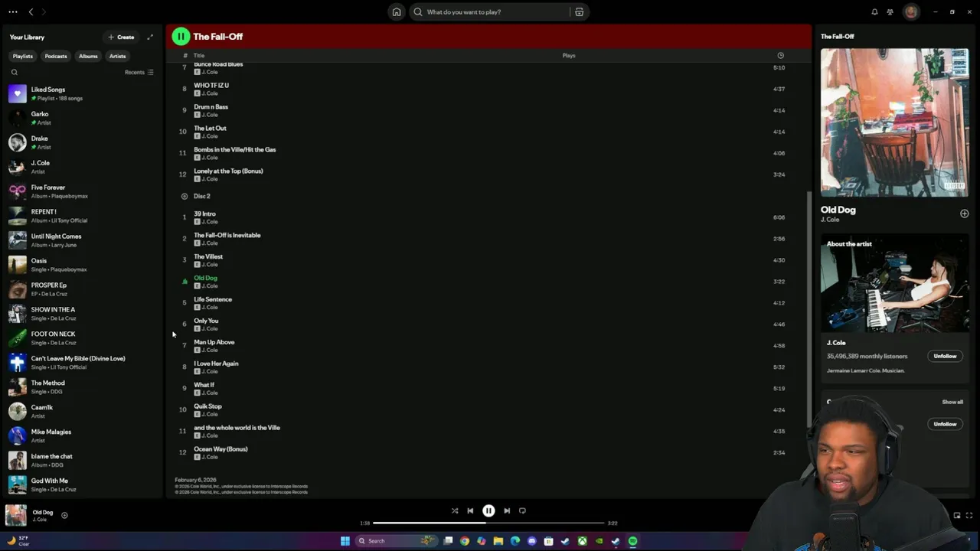
Task: Click the library search magnifier icon
Action: pyautogui.click(x=14, y=72)
